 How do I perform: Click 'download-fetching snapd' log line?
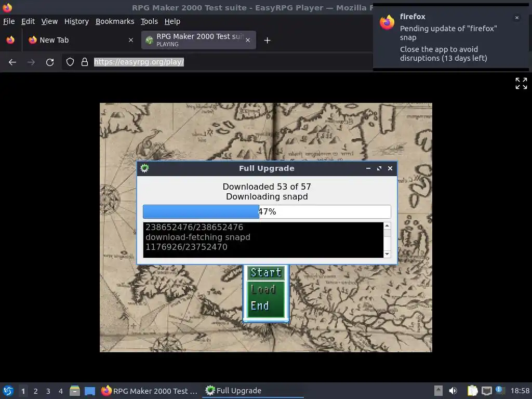[x=198, y=237]
